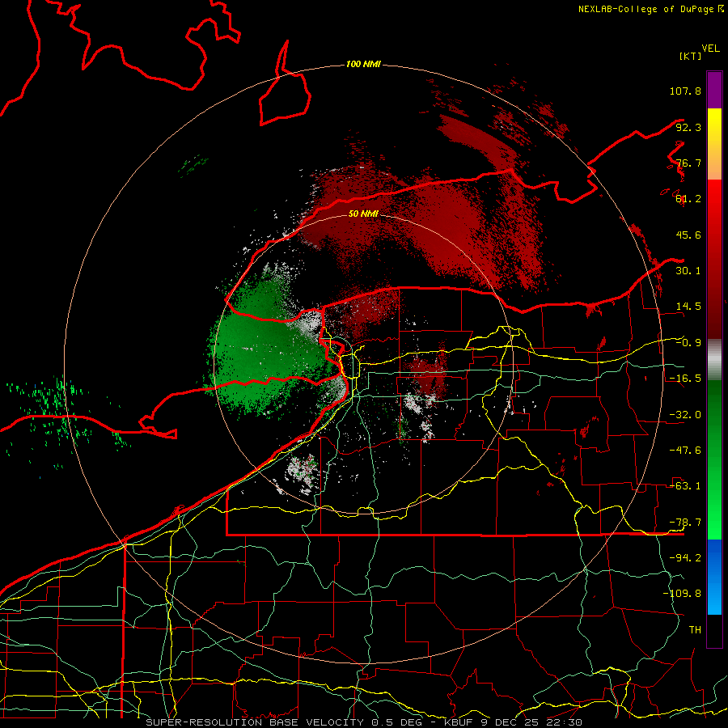This screenshot has width=728, height=728.
Task: Click the 50 NMI range ring label
Action: point(363,214)
